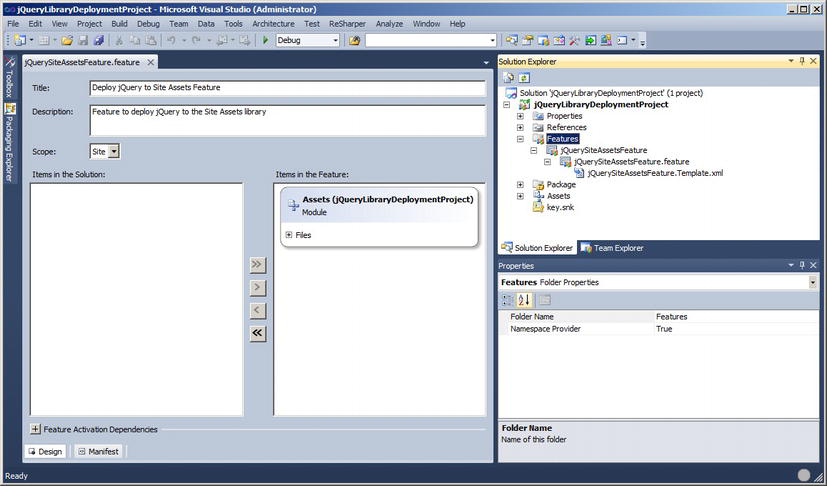Open the Properties object selector dropdown

coord(813,282)
